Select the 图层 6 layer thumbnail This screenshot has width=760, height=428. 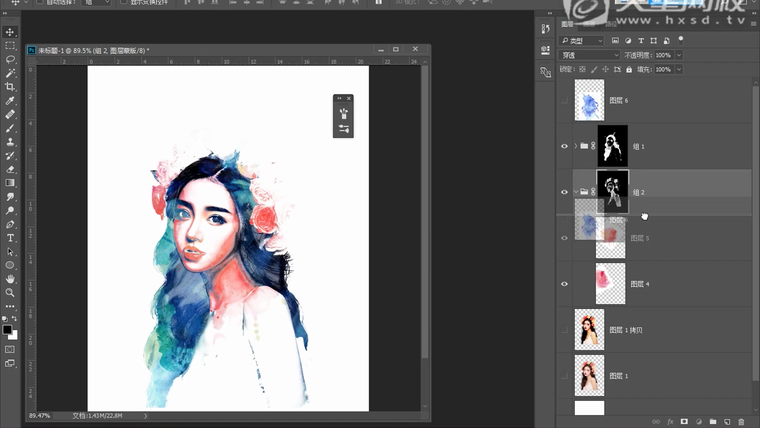[x=589, y=101]
